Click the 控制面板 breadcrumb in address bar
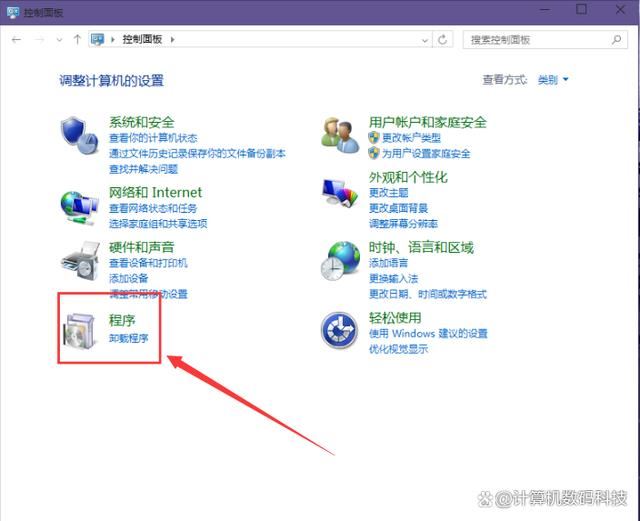Image resolution: width=640 pixels, height=521 pixels. point(143,39)
